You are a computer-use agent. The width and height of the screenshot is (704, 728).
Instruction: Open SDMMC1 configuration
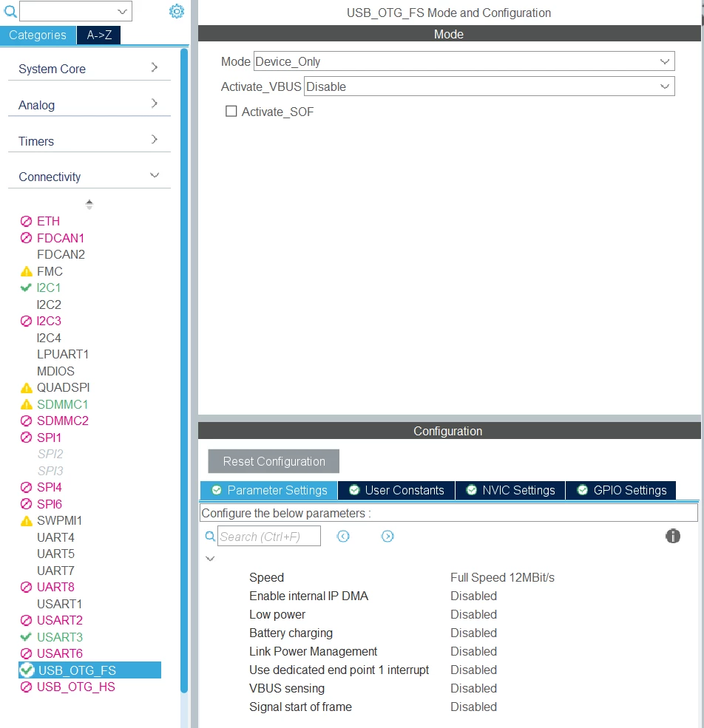click(62, 404)
